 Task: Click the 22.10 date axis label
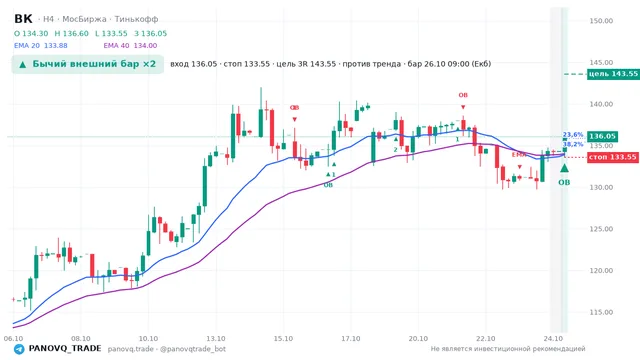(x=485, y=339)
